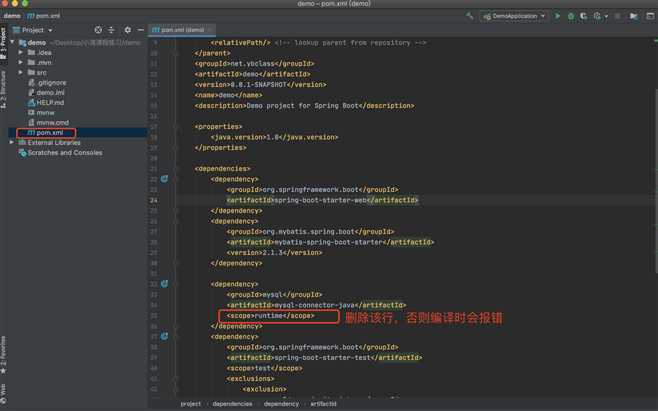Click the mysql-connector-java artifactId line
The width and height of the screenshot is (658, 411).
[316, 305]
